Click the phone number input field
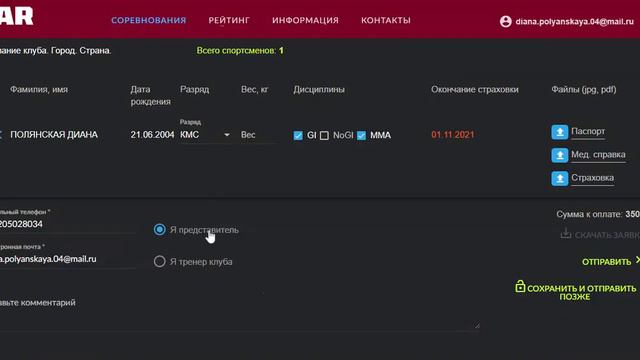 [x=67, y=224]
